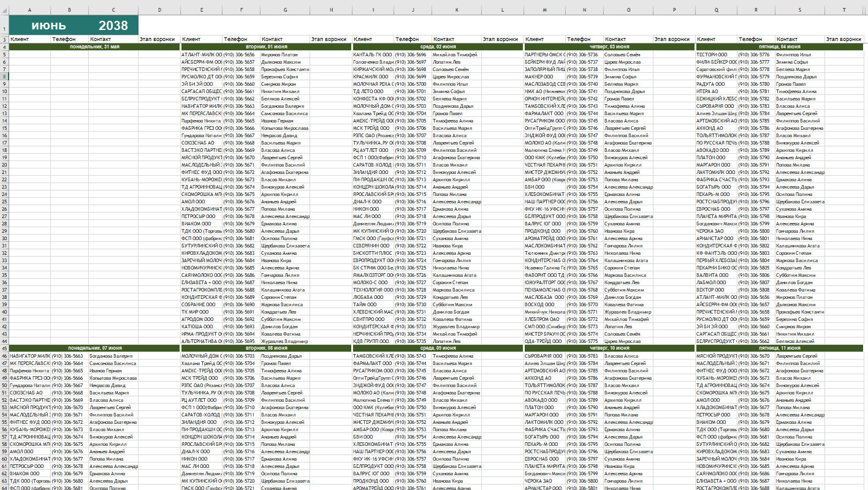Click the 'июнь' month title cell
The height and width of the screenshot is (490, 868).
[x=49, y=25]
